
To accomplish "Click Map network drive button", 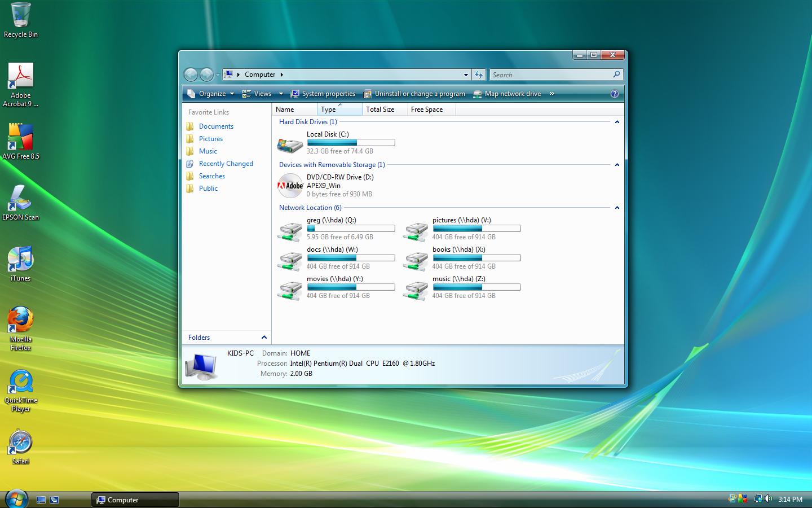I will pyautogui.click(x=507, y=94).
